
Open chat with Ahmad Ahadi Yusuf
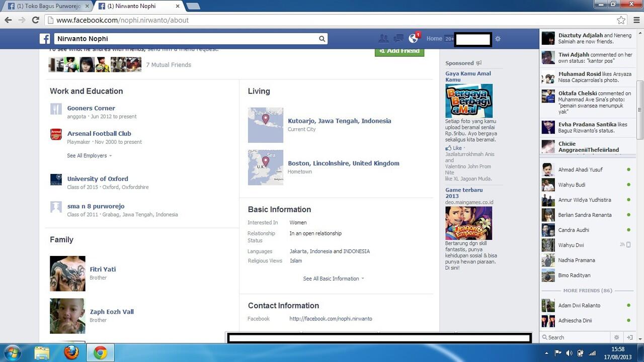[586, 169]
